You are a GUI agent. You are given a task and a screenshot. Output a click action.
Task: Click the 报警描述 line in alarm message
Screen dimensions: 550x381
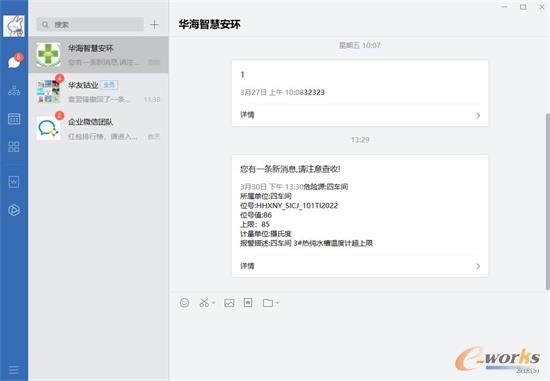[306, 243]
